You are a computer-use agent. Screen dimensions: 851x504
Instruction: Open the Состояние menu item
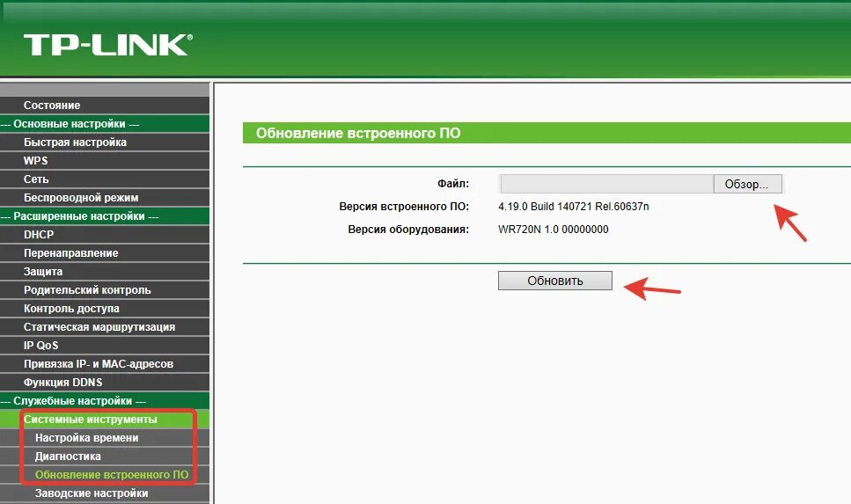105,106
